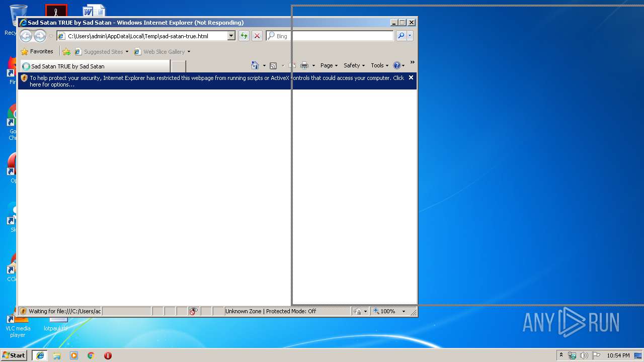Open the search provider dropdown arrow
The width and height of the screenshot is (644, 362).
coord(410,36)
